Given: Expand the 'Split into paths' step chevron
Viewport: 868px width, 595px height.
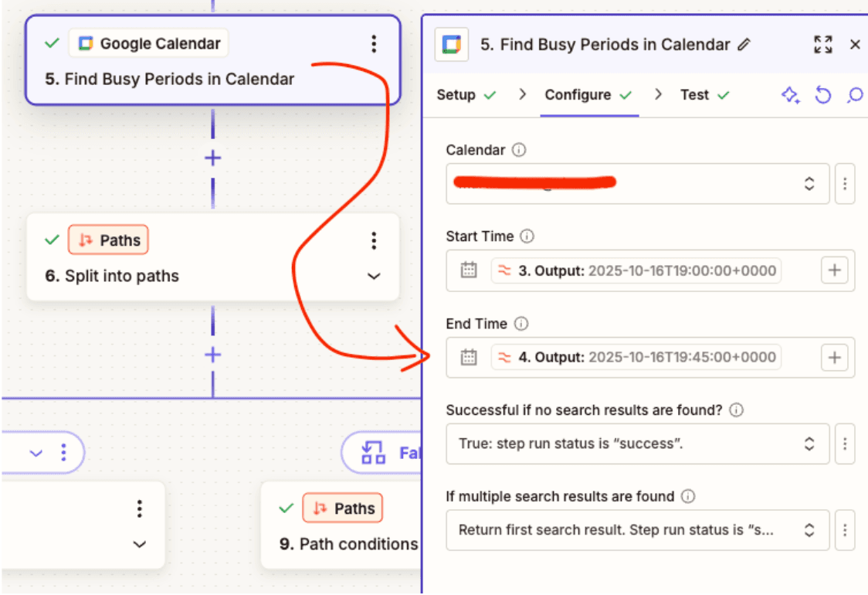Looking at the screenshot, I should pos(374,275).
